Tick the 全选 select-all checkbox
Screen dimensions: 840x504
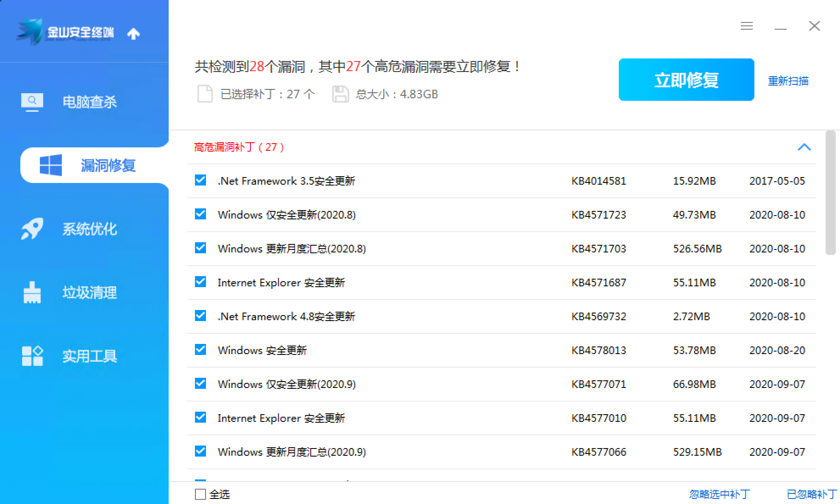(200, 494)
